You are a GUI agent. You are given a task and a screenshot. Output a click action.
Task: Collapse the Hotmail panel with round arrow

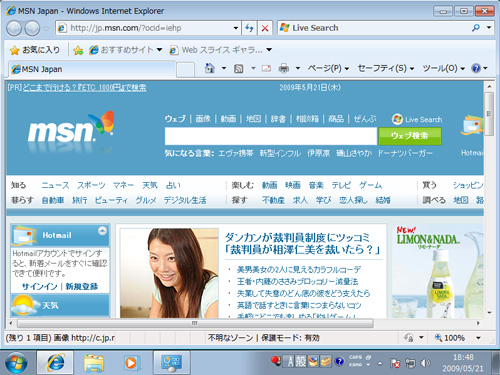click(102, 230)
